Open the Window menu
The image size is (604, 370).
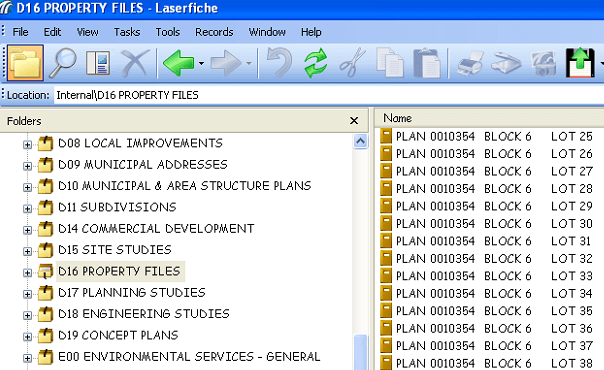coord(267,32)
